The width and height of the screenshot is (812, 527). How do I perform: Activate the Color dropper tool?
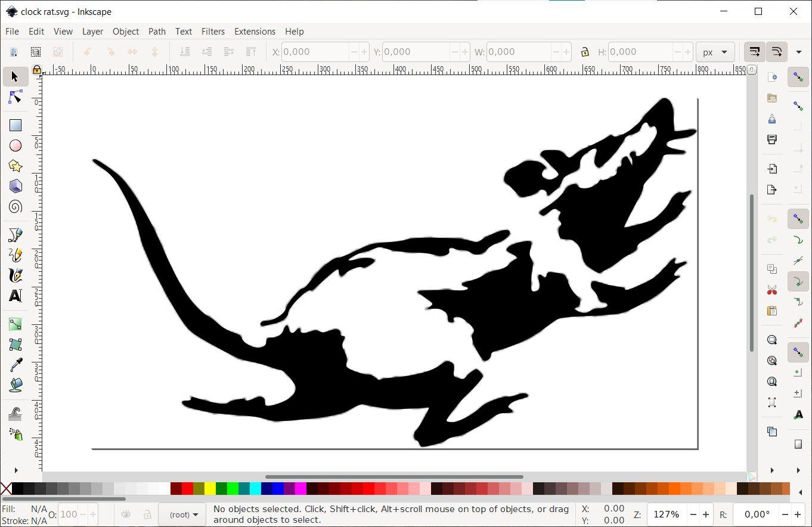16,365
